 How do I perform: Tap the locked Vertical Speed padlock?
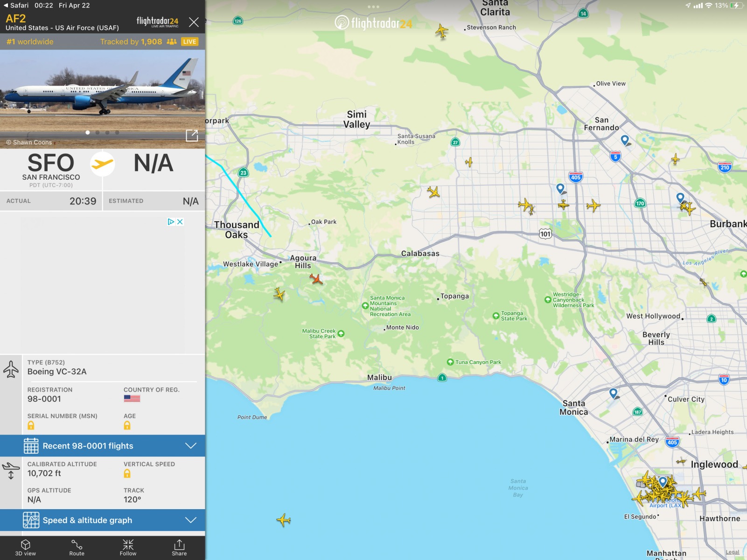127,474
